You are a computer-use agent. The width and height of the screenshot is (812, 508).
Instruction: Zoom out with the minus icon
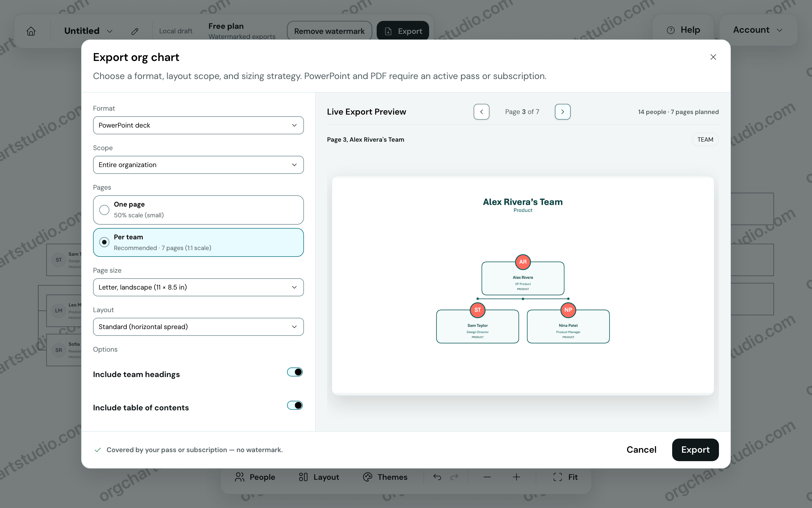pyautogui.click(x=487, y=477)
